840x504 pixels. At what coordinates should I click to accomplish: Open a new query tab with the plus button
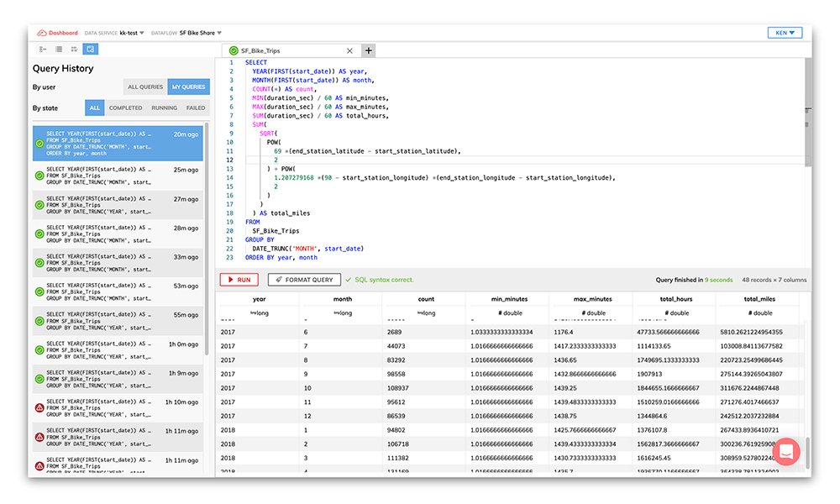click(368, 50)
